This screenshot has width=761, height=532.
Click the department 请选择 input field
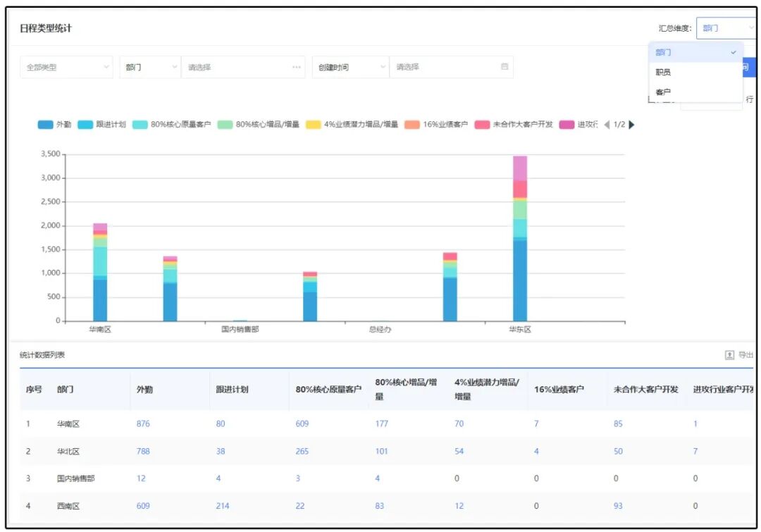coord(242,67)
